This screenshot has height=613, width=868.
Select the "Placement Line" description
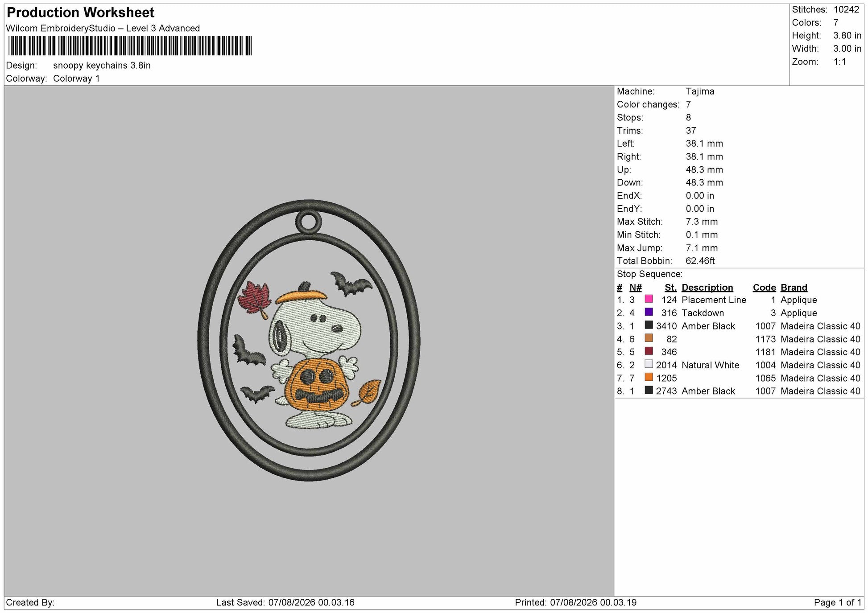point(714,300)
